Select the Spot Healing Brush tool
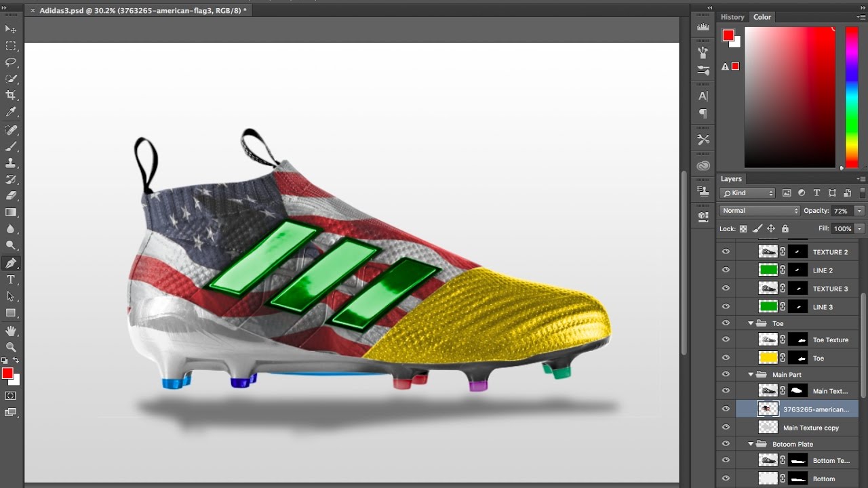This screenshot has width=868, height=488. click(11, 129)
